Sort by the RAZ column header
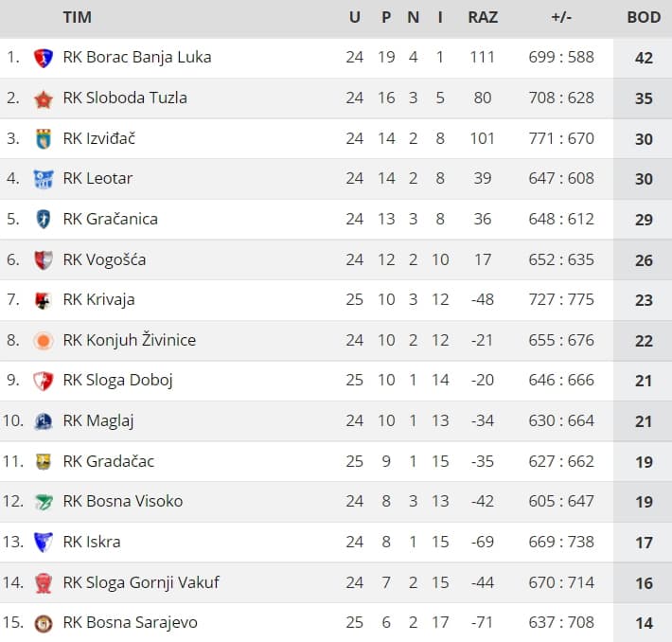 [x=483, y=18]
